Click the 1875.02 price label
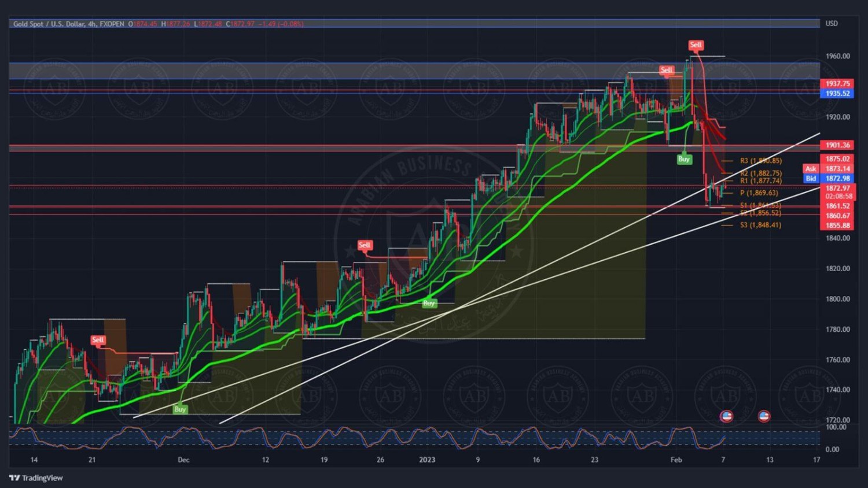This screenshot has height=488, width=868. [x=837, y=159]
